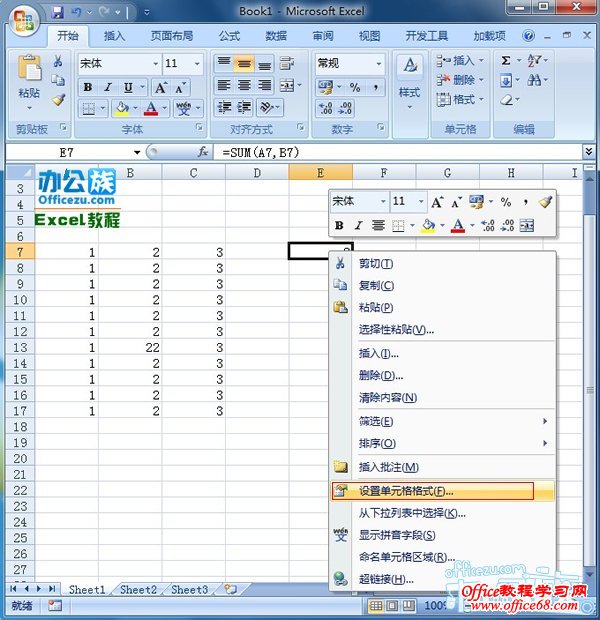Choose 设置单元格格式 from context menu
Screen dimensions: 600x620
[x=442, y=491]
